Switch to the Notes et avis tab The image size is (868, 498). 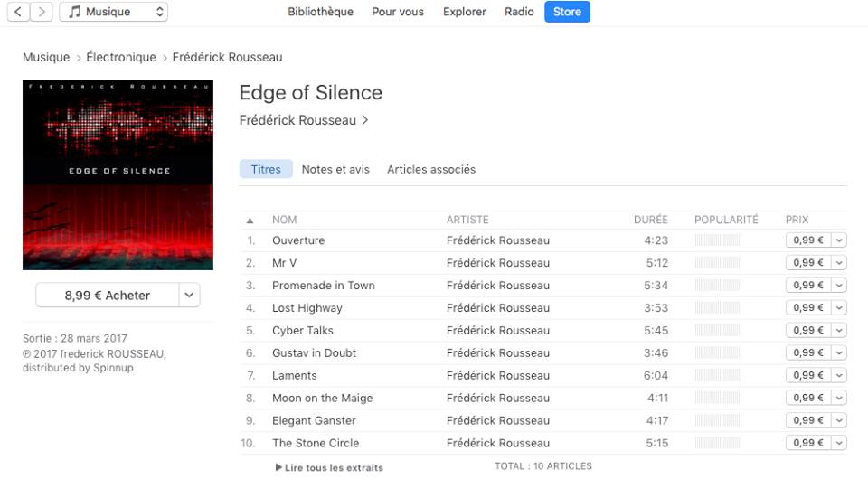[335, 169]
